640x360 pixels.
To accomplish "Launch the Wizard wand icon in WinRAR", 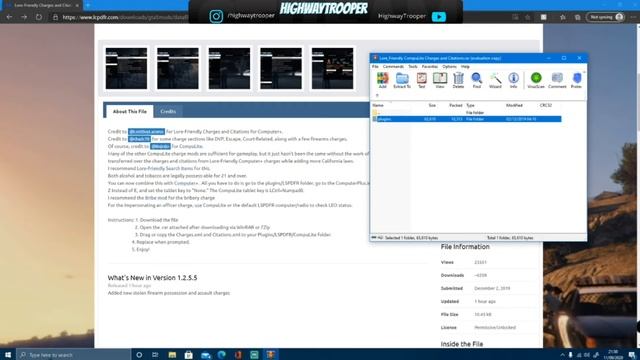I will pyautogui.click(x=495, y=80).
